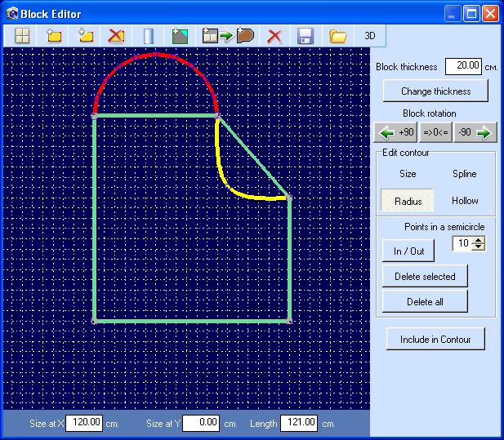Click the Block Editor title bar icon
The width and height of the screenshot is (504, 440).
click(x=12, y=14)
